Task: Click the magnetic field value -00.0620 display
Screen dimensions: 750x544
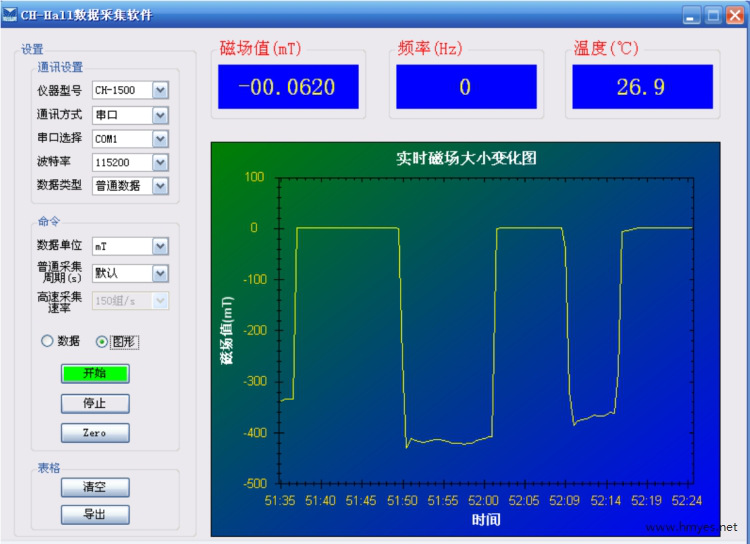Action: 288,87
